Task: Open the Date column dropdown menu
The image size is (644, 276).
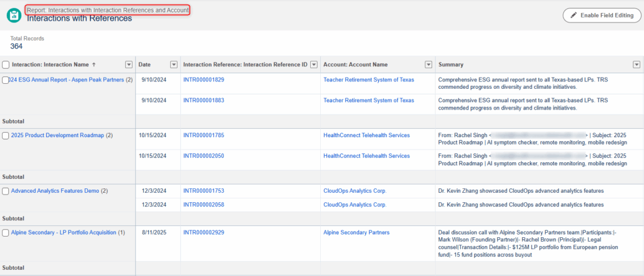Action: click(174, 64)
